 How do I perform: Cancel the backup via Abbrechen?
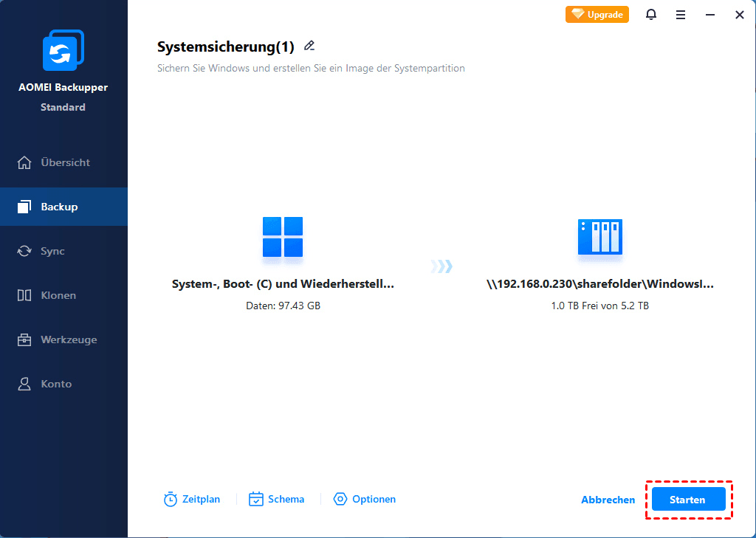608,499
